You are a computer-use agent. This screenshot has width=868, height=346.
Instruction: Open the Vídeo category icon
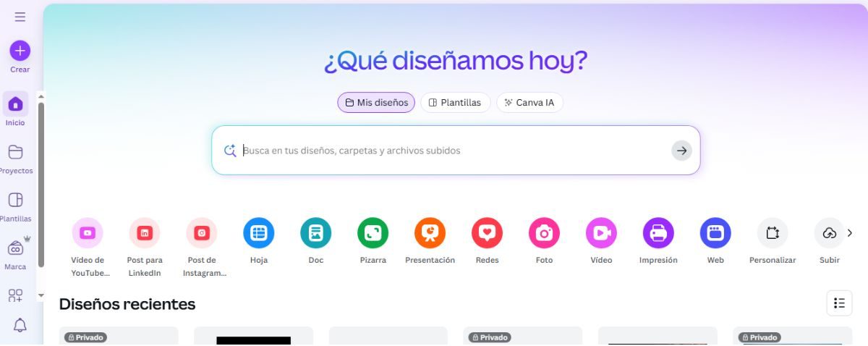(601, 233)
